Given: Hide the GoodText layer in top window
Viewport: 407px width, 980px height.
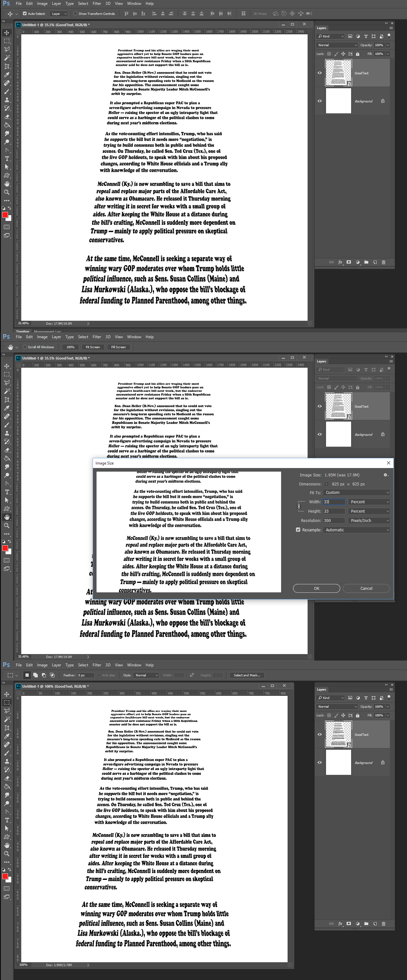Looking at the screenshot, I should tap(320, 73).
